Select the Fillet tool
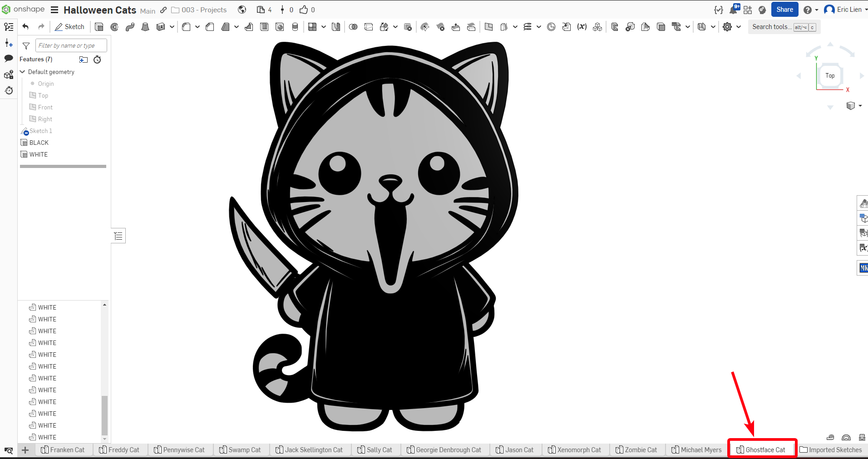 coord(186,27)
